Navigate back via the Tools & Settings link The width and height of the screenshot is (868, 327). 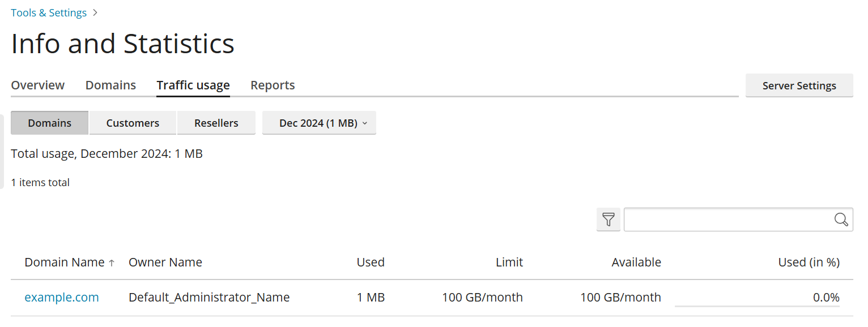pyautogui.click(x=49, y=12)
